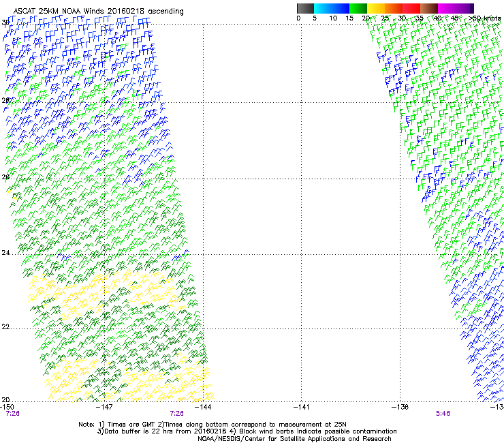This screenshot has height=443, width=504.
Task: Click the '3)Data buffer is 22 hrs' note line
Action: click(247, 431)
